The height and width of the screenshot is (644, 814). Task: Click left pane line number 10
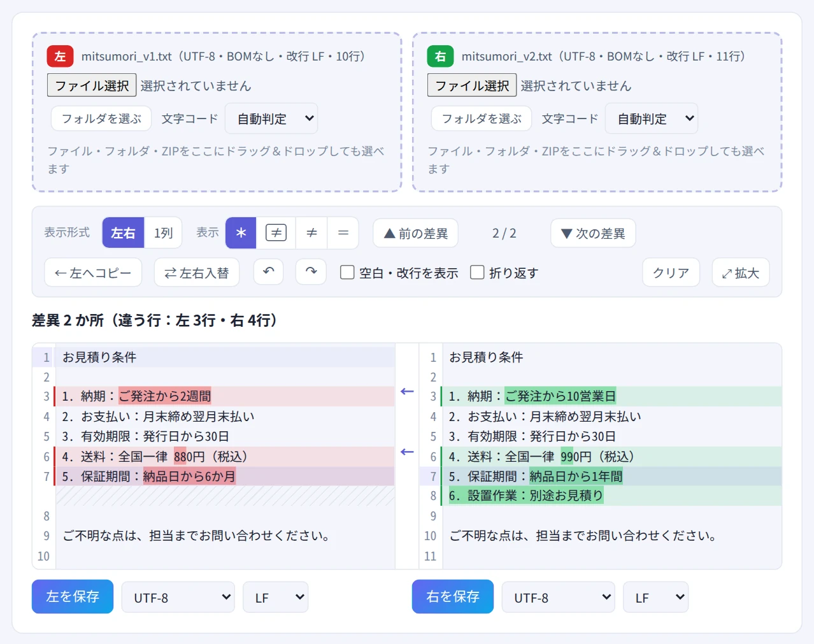tap(43, 556)
